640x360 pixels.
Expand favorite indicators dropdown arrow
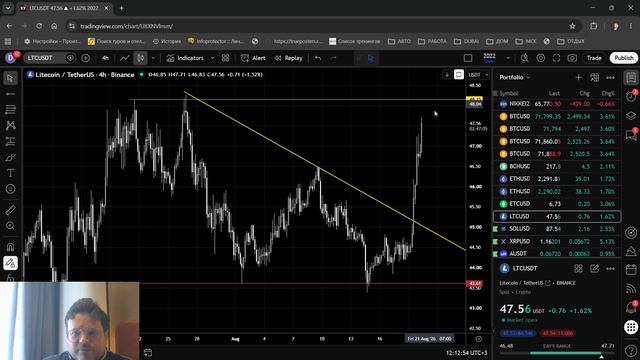[212, 58]
